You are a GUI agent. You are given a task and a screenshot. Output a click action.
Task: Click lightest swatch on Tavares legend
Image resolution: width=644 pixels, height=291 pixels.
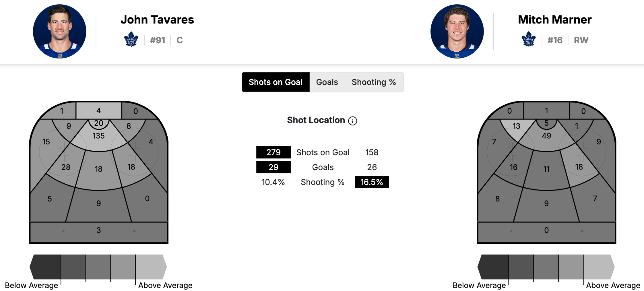coord(151,267)
